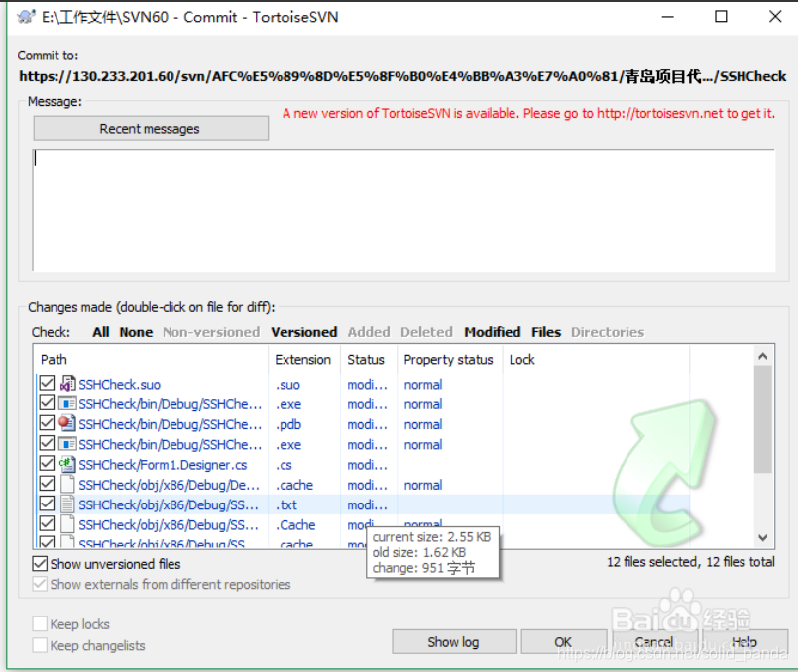Sort by Lock column header
Screen dimensions: 798x672
[x=596, y=359]
